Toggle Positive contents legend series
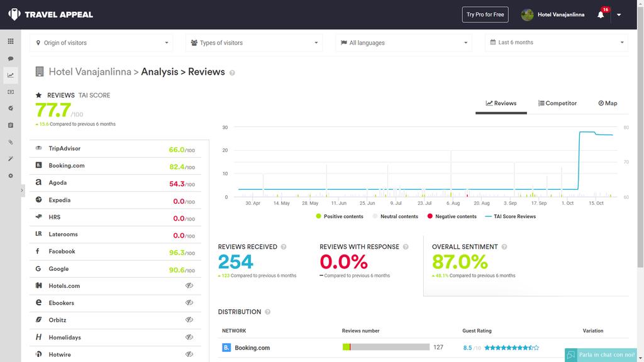The width and height of the screenshot is (644, 362). coord(340,216)
